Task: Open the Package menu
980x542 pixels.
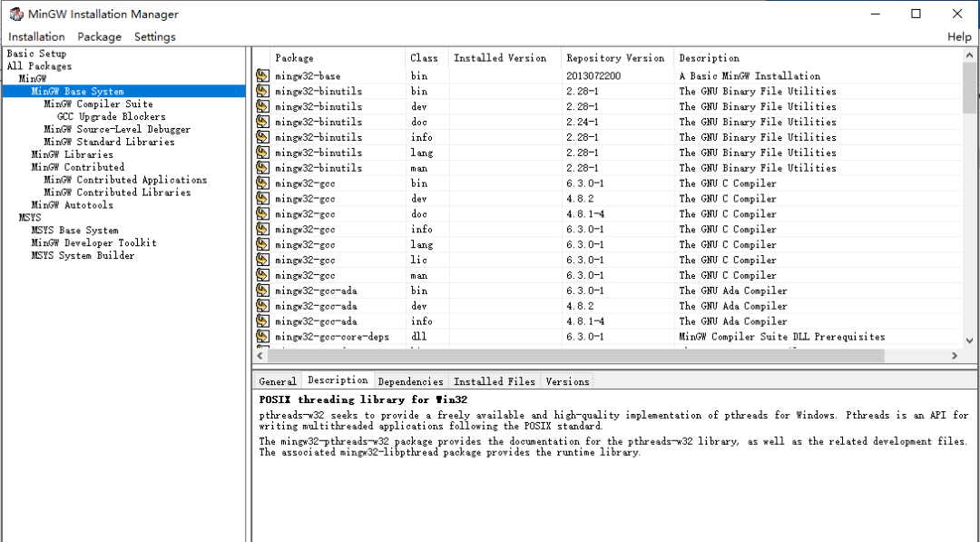Action: coord(98,36)
